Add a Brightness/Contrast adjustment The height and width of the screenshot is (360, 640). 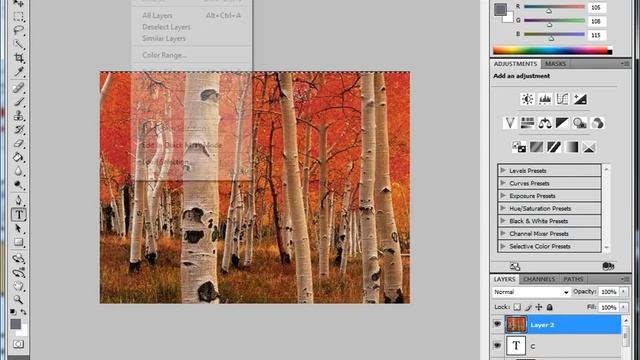click(527, 99)
